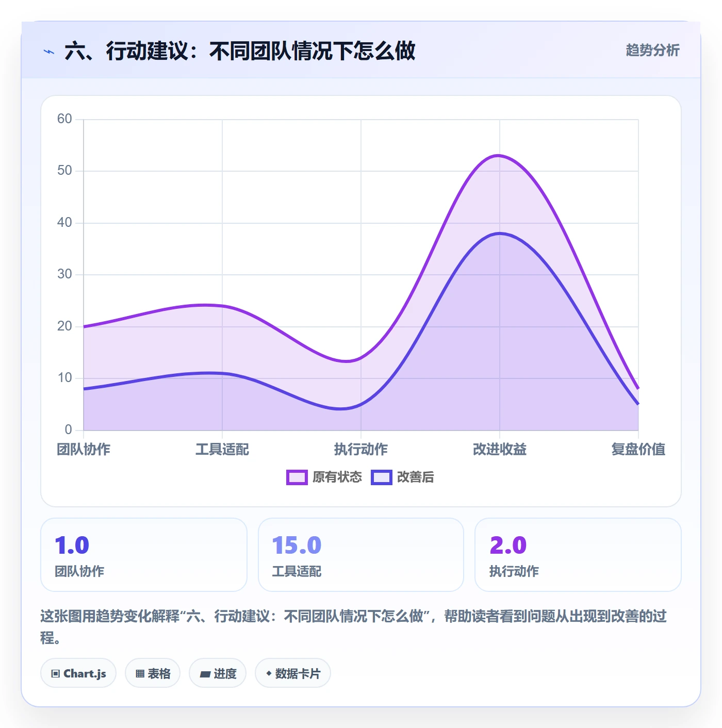The height and width of the screenshot is (728, 722).
Task: Select the 数据卡片 tag
Action: click(293, 673)
